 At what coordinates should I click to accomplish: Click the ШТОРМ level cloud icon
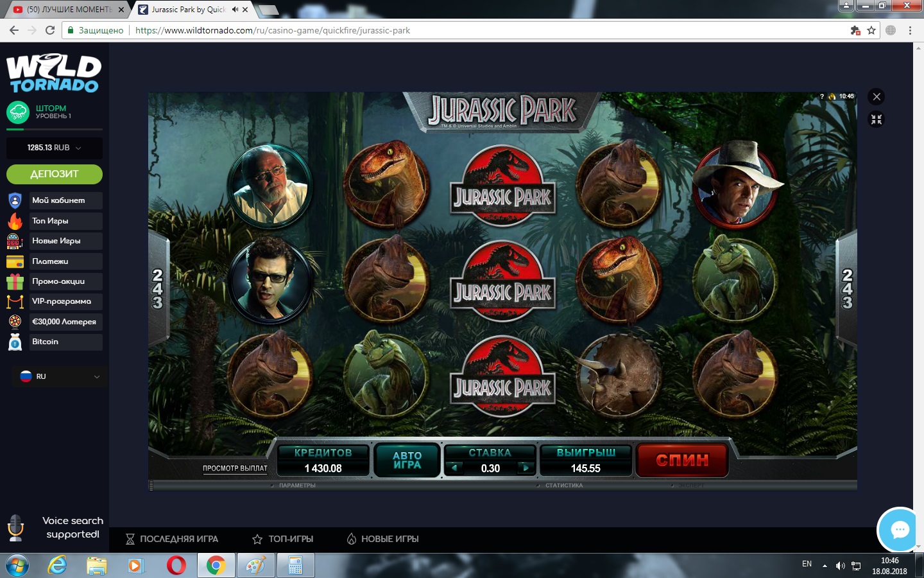tap(18, 112)
